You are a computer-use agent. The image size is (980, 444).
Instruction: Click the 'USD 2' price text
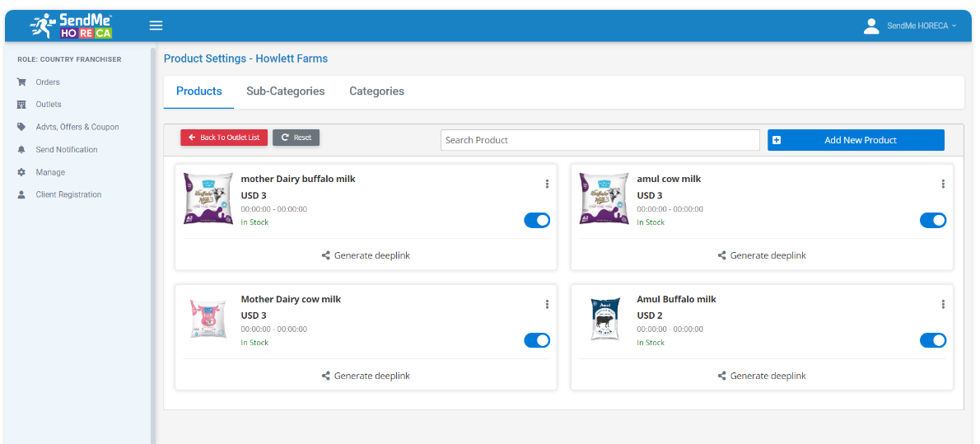(650, 315)
